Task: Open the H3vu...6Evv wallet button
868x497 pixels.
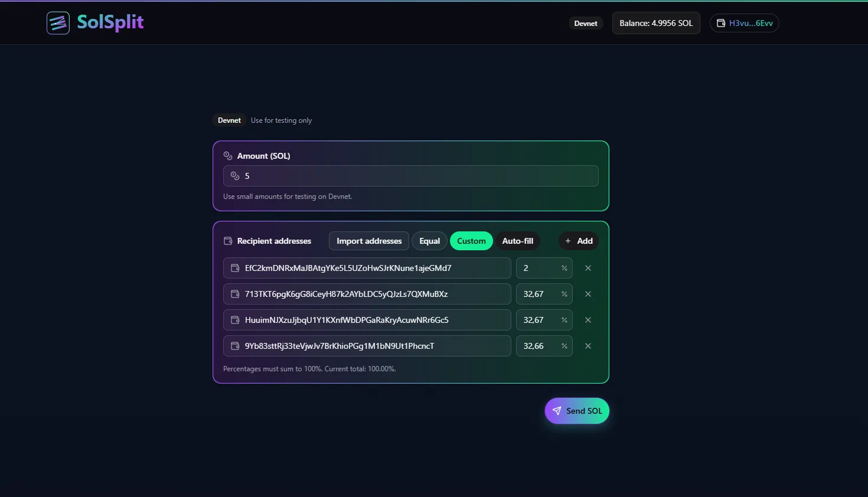Action: click(745, 23)
